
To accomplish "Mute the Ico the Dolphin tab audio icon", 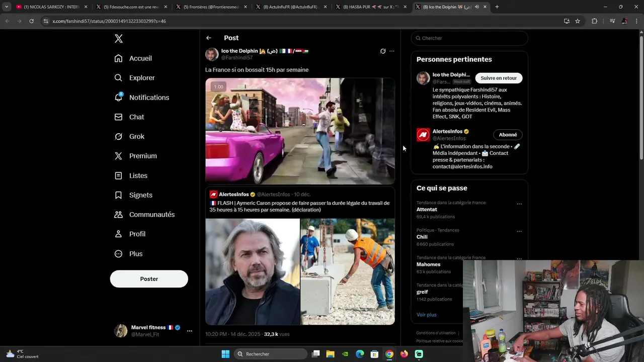I will [476, 7].
